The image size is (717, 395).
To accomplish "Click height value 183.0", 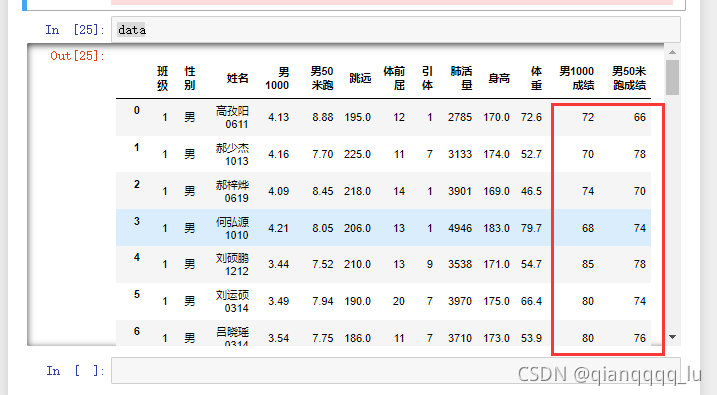I will click(x=497, y=228).
